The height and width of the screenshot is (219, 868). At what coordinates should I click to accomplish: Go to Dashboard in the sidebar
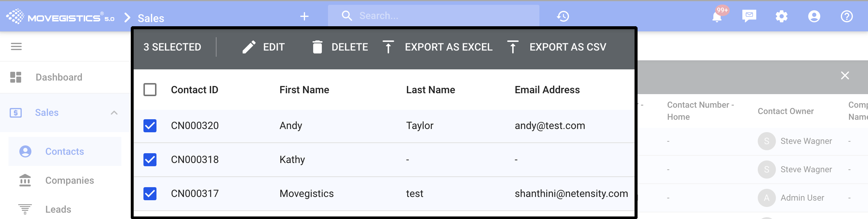click(x=59, y=77)
